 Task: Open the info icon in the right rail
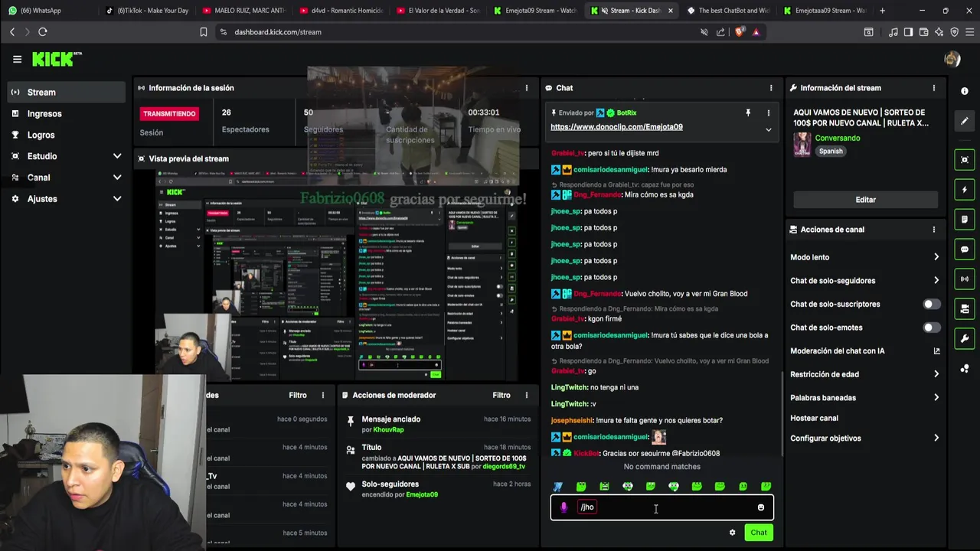pyautogui.click(x=965, y=91)
